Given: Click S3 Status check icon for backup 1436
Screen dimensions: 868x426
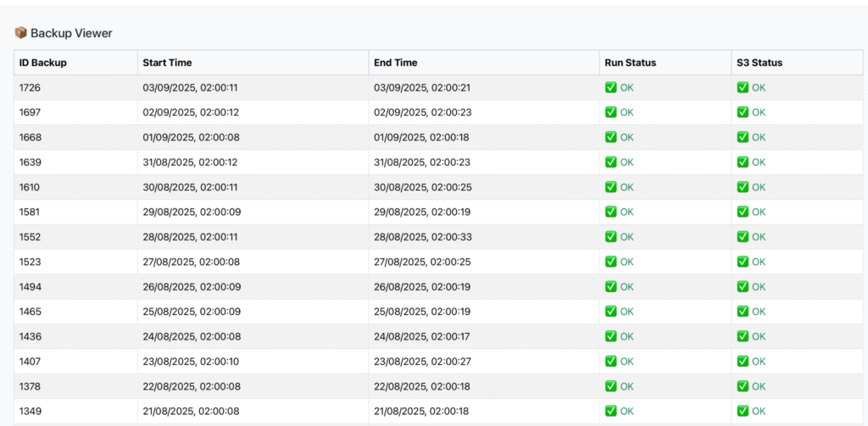Looking at the screenshot, I should click(x=743, y=336).
